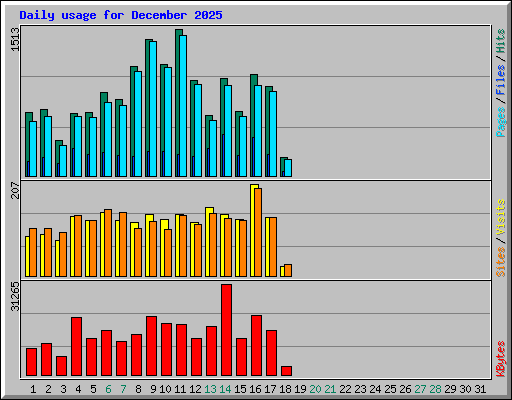Screen dimensions: 512x400
Task: Click day 16 on the date axis
Action: click(255, 389)
